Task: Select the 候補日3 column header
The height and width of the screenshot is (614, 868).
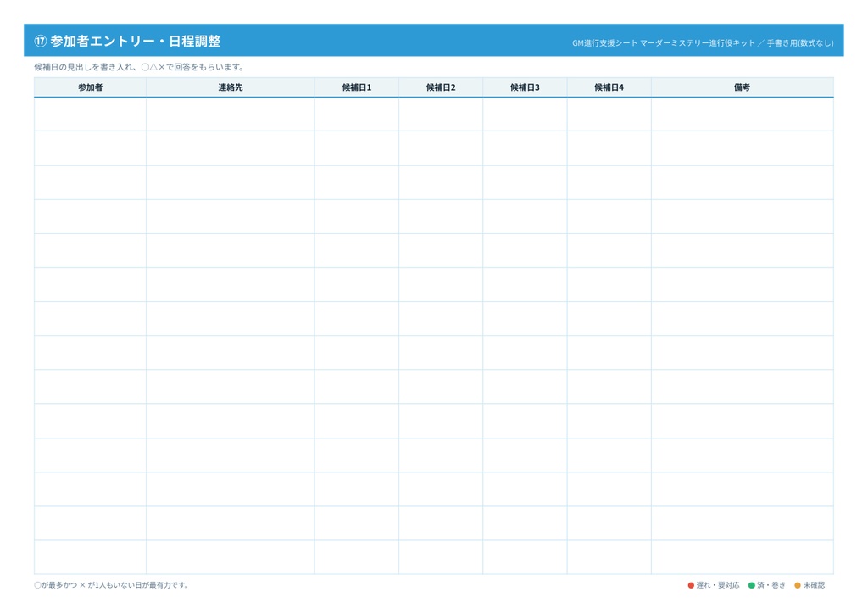Action: pos(525,87)
